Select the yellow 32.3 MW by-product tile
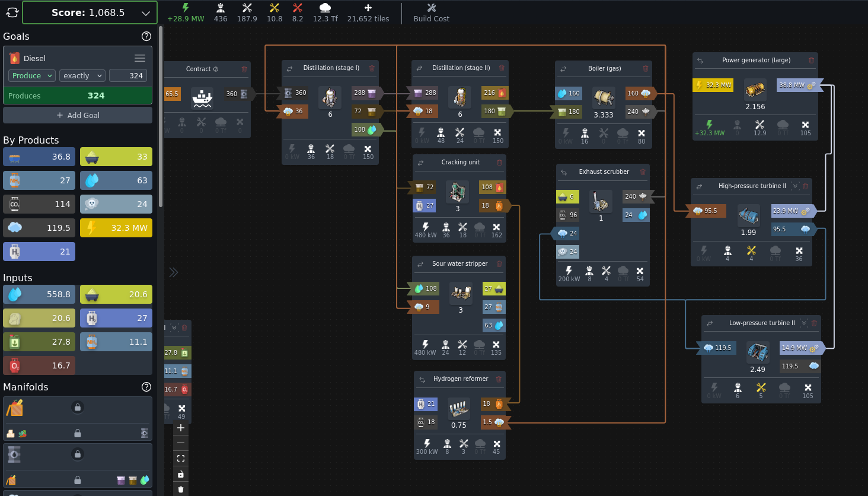Screen dimensions: 868x496 [116, 228]
